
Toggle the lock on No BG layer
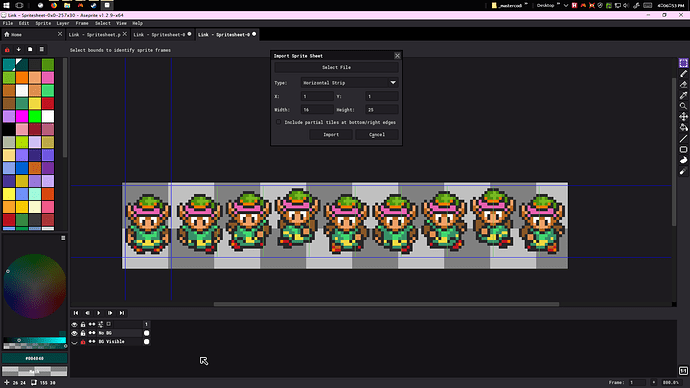coord(83,333)
